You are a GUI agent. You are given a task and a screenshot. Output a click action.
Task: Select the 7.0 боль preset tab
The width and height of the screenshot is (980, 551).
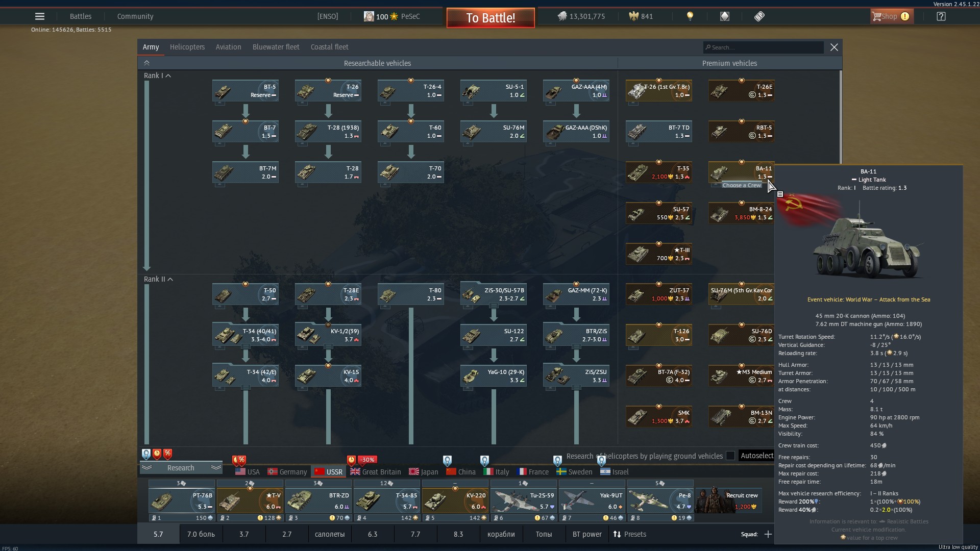pos(201,534)
